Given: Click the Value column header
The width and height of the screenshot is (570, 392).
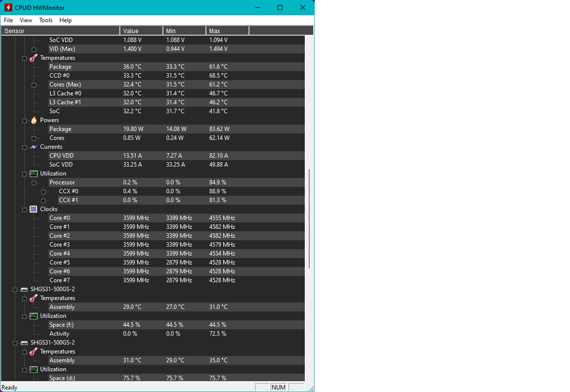Looking at the screenshot, I should tap(142, 31).
